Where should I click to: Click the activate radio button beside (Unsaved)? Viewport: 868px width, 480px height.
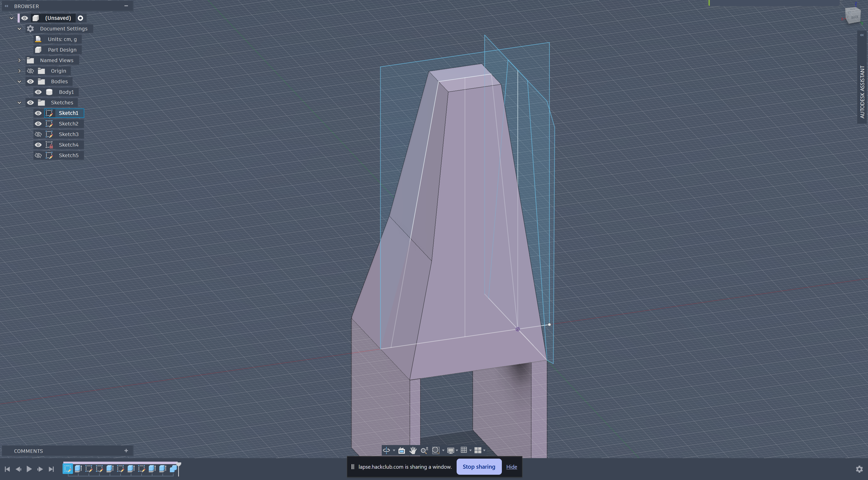[x=80, y=18]
